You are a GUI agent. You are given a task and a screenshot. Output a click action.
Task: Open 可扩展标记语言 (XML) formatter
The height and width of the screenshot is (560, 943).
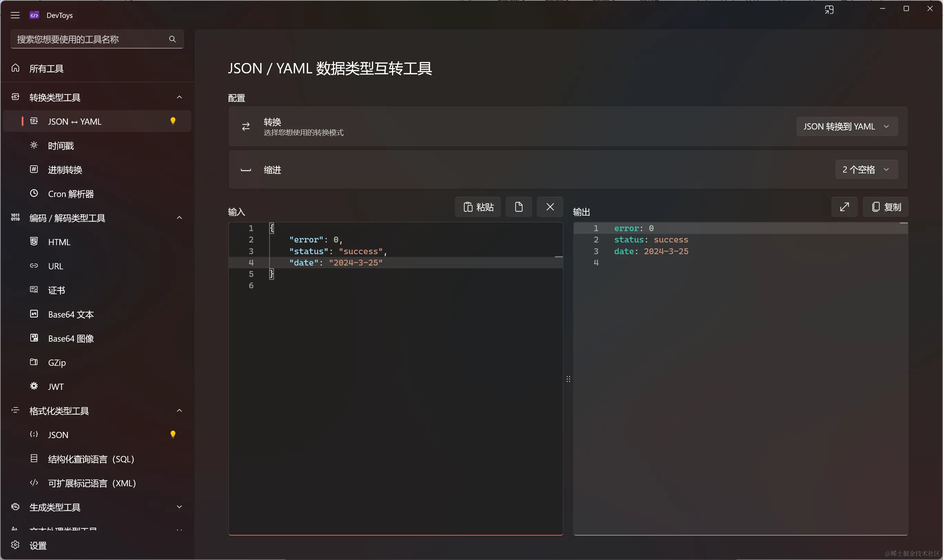click(97, 483)
